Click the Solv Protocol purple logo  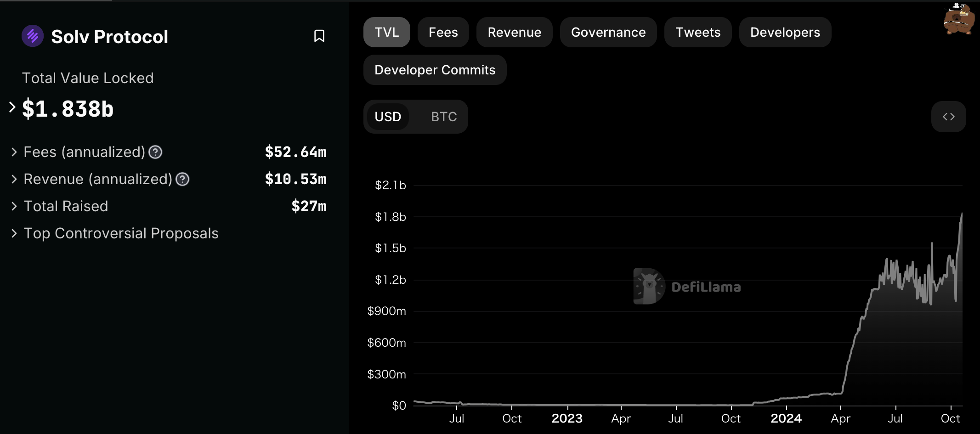pos(33,36)
